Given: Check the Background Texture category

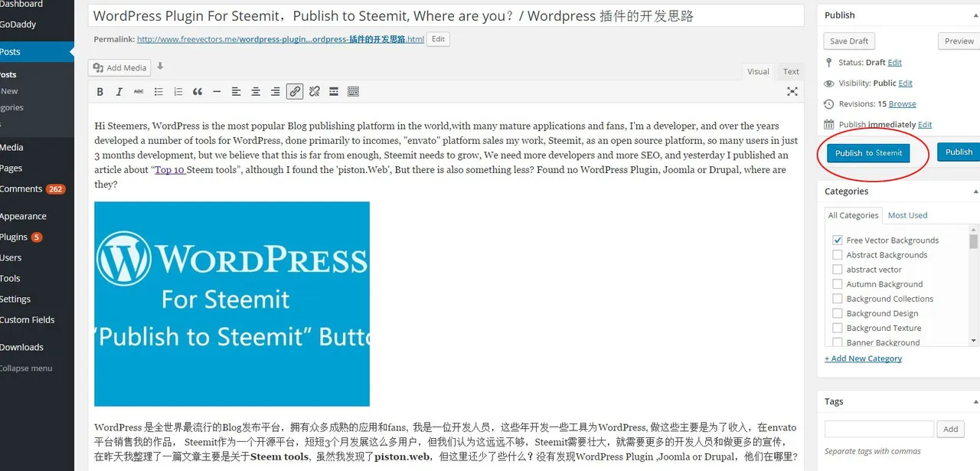Looking at the screenshot, I should click(838, 328).
